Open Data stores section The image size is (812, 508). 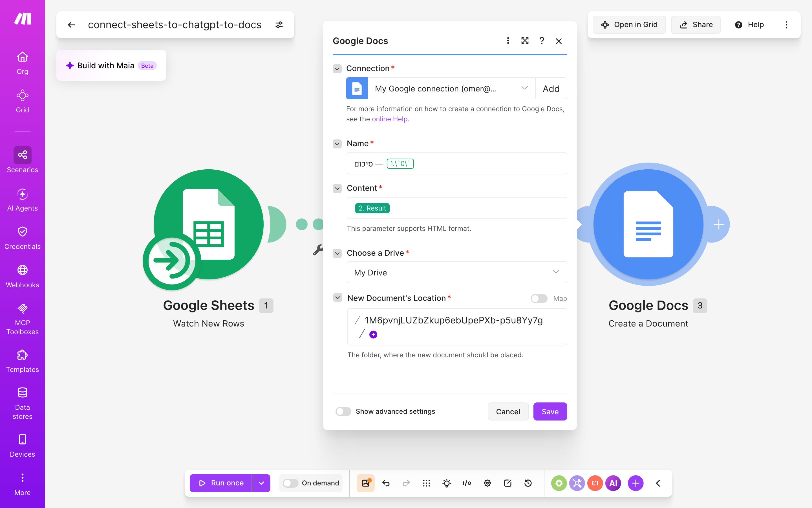pyautogui.click(x=23, y=403)
